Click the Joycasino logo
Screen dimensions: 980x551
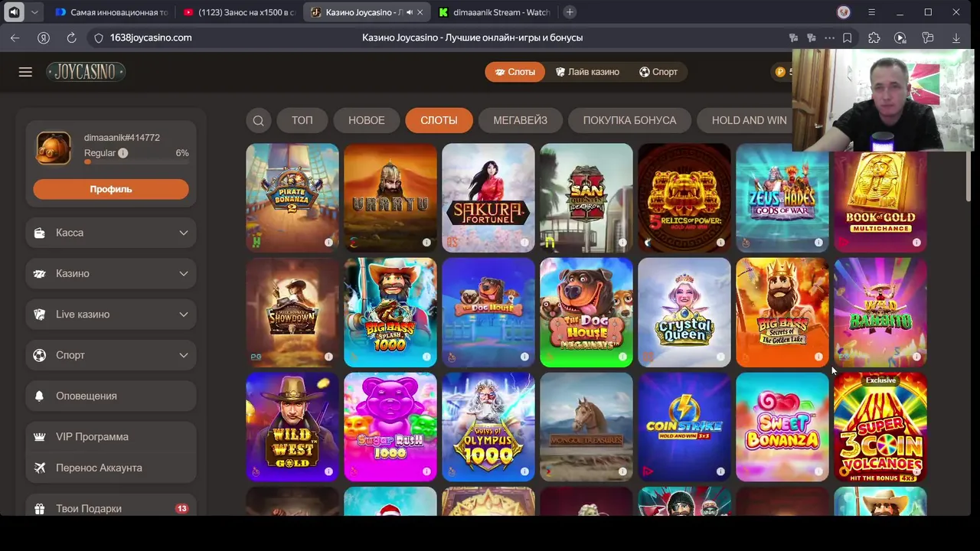tap(86, 72)
